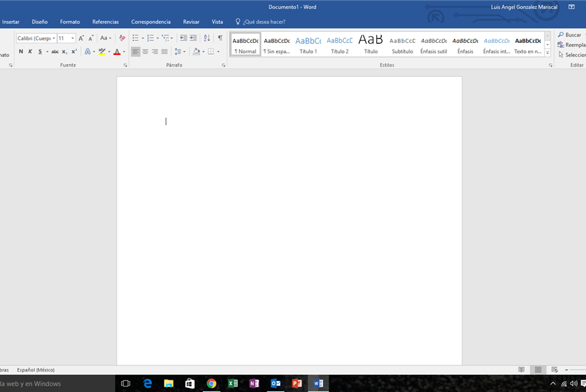586x392 pixels.
Task: Go to the Formato tab
Action: pyautogui.click(x=70, y=22)
